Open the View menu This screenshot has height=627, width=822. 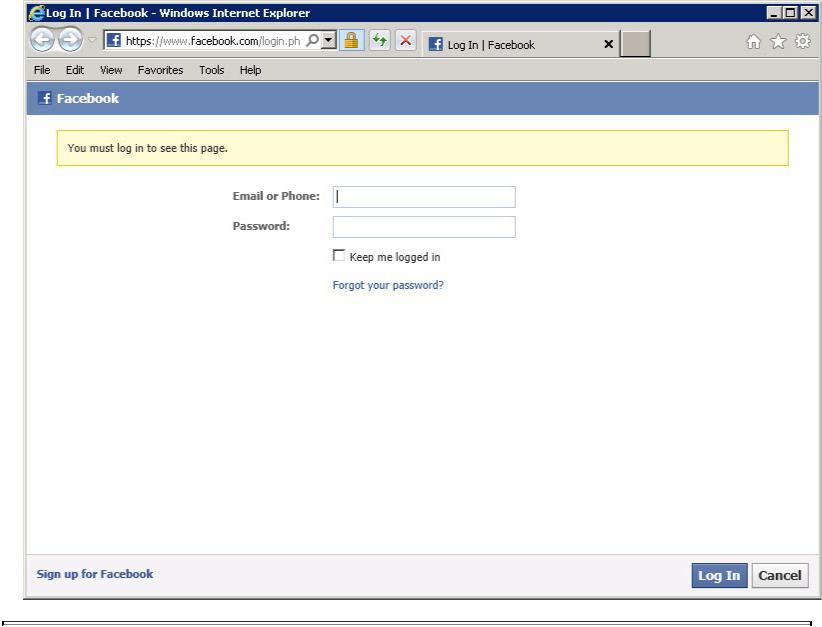pyautogui.click(x=111, y=70)
